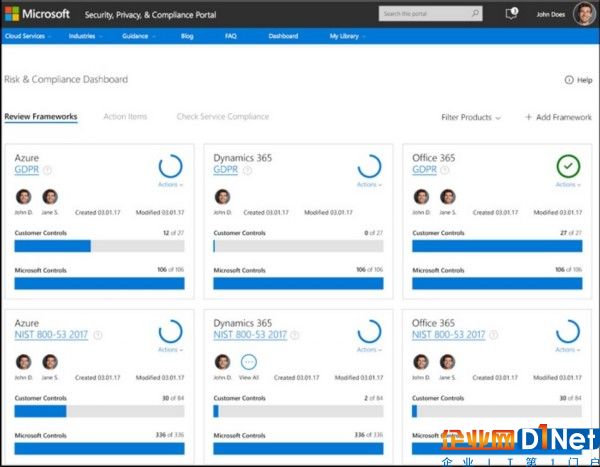The height and width of the screenshot is (467, 600).
Task: Click Jane S. avatar in Office 365 NIST card
Action: 447,362
